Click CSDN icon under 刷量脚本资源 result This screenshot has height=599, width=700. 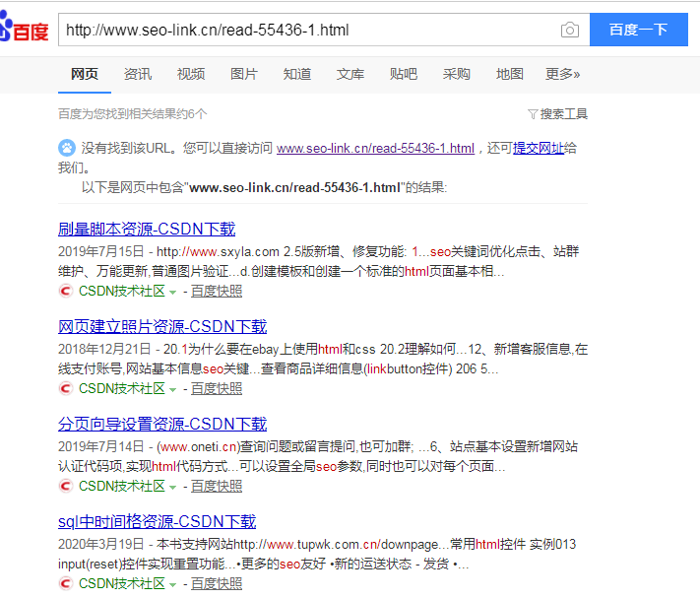(x=66, y=292)
